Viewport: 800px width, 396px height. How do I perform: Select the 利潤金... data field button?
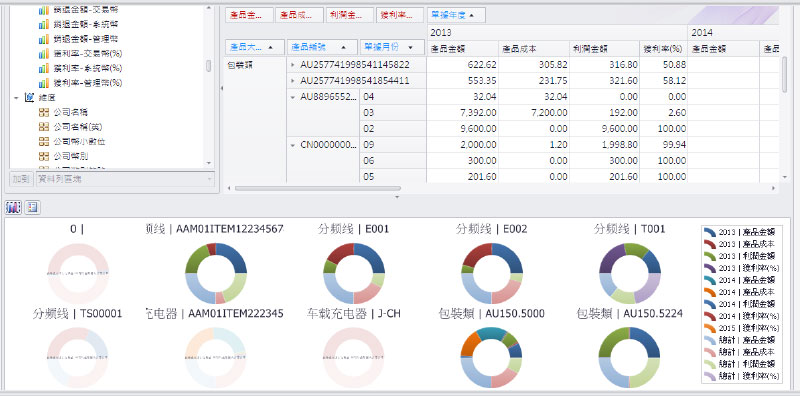pyautogui.click(x=350, y=15)
